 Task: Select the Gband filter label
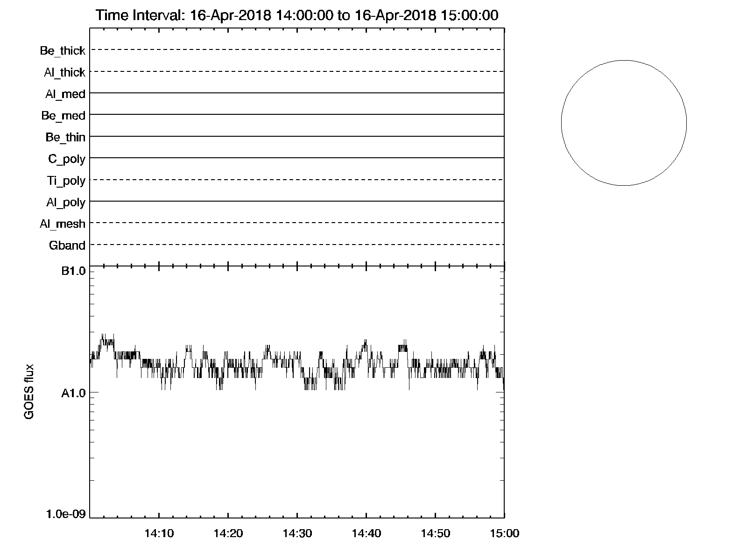[x=67, y=245]
